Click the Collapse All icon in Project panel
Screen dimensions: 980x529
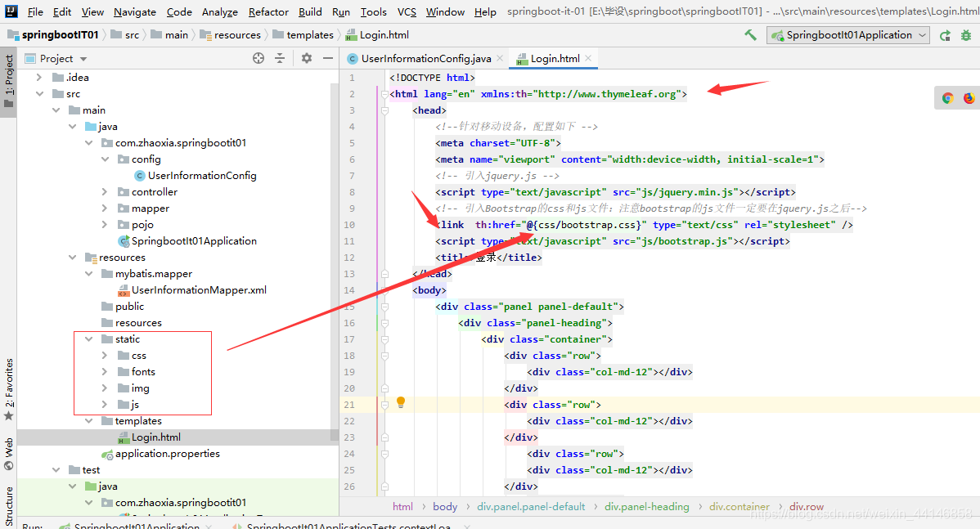[x=280, y=58]
